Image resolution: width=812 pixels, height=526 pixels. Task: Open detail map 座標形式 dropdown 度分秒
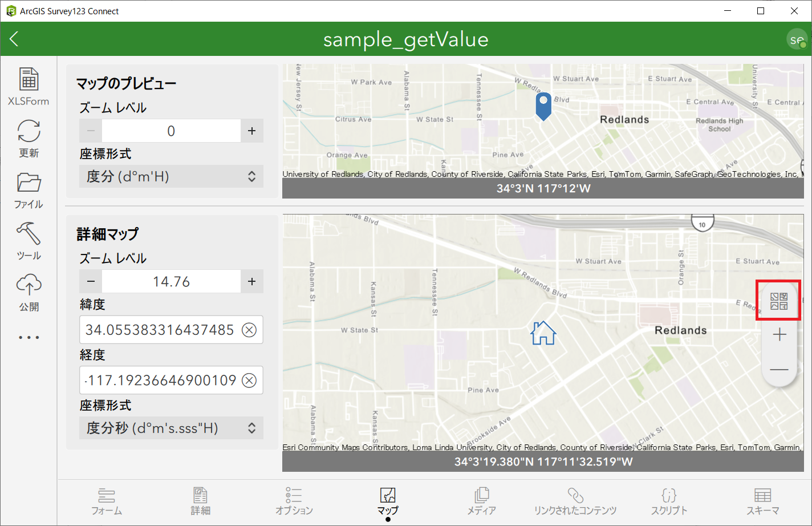click(171, 428)
